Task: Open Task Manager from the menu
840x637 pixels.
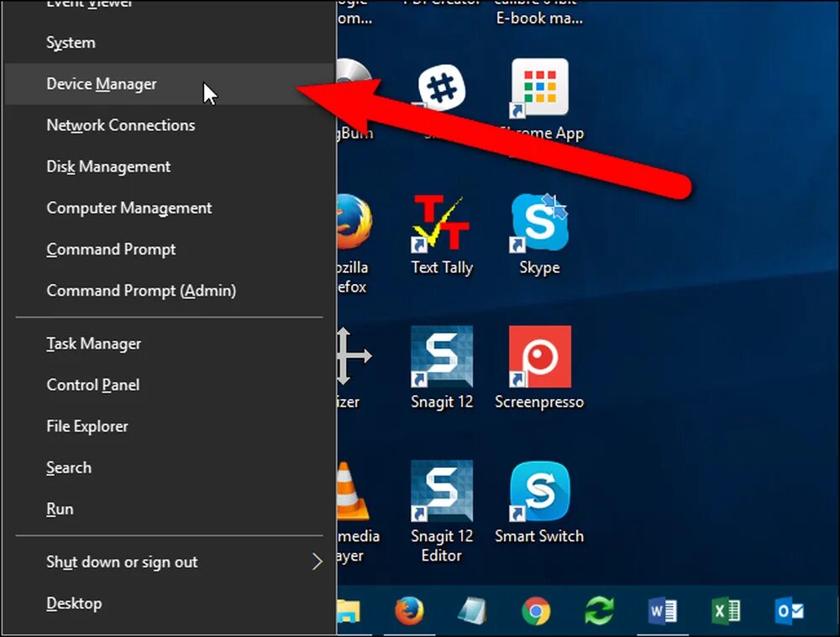Action: pos(169,344)
